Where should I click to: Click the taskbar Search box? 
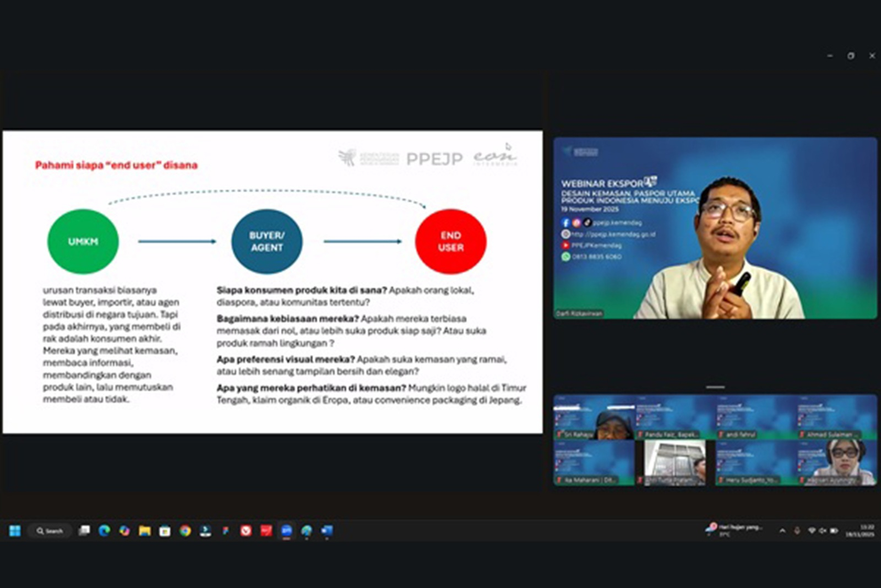point(50,531)
